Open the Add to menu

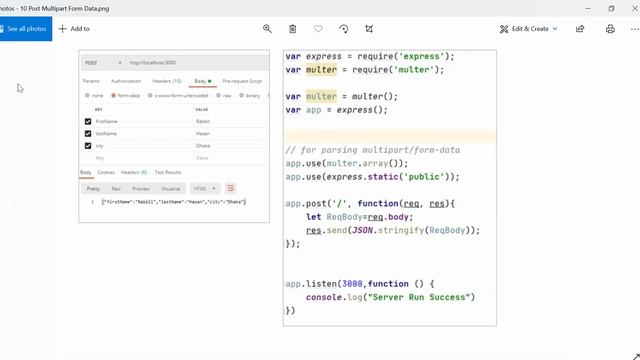[x=74, y=29]
